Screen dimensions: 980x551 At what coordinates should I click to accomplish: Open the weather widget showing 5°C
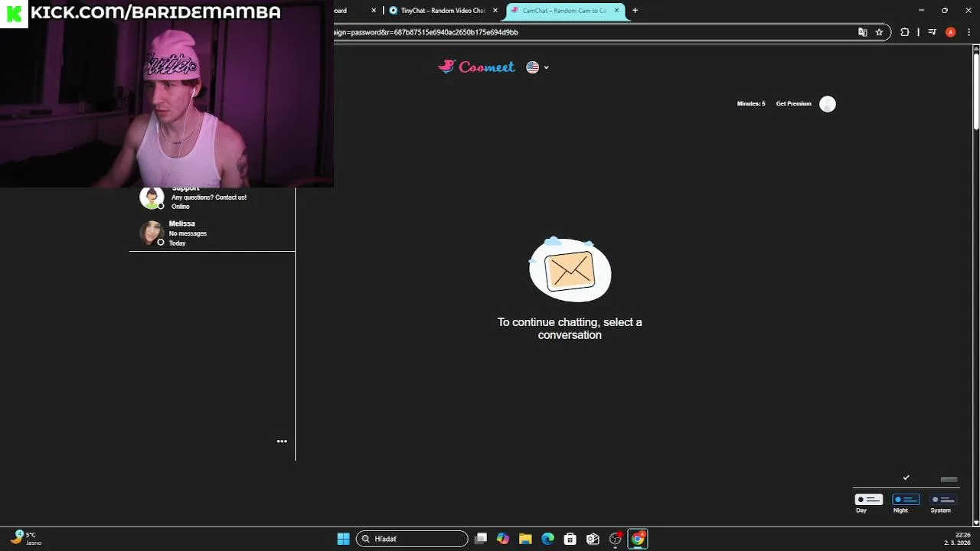click(26, 539)
